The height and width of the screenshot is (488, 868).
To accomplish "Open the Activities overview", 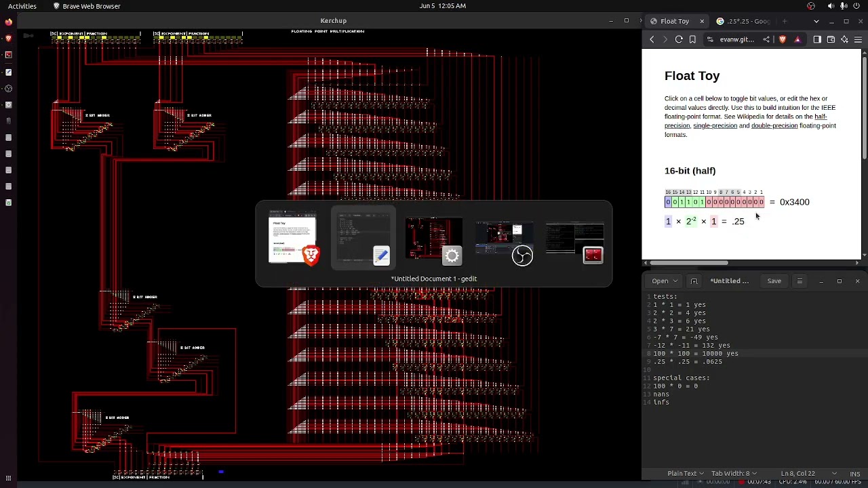I will click(22, 6).
